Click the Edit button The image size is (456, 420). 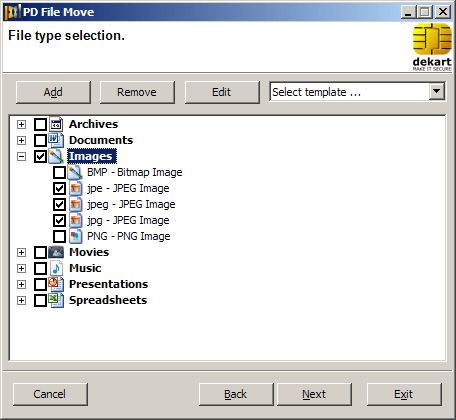pos(222,92)
